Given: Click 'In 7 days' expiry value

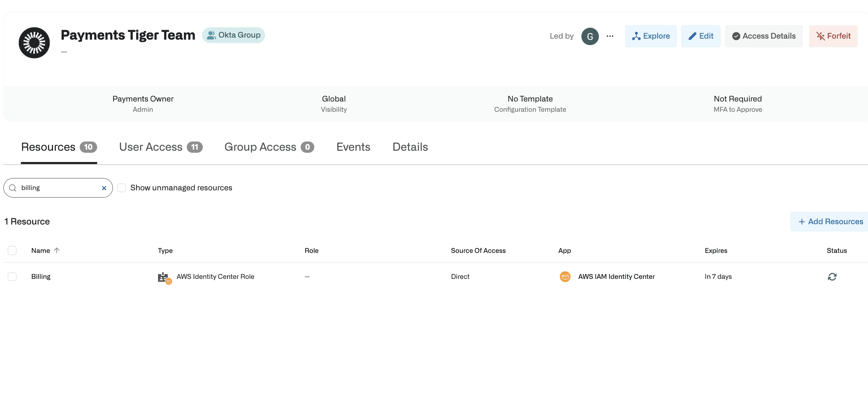Looking at the screenshot, I should click(x=718, y=276).
